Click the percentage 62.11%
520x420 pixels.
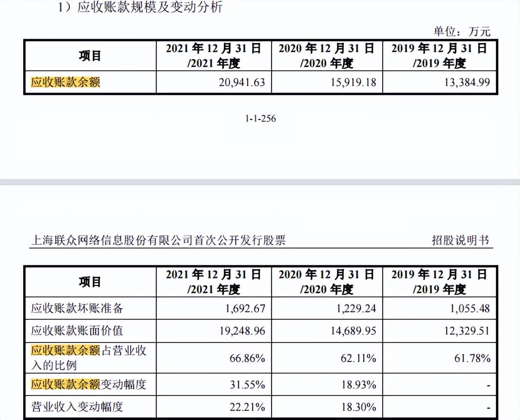point(358,358)
